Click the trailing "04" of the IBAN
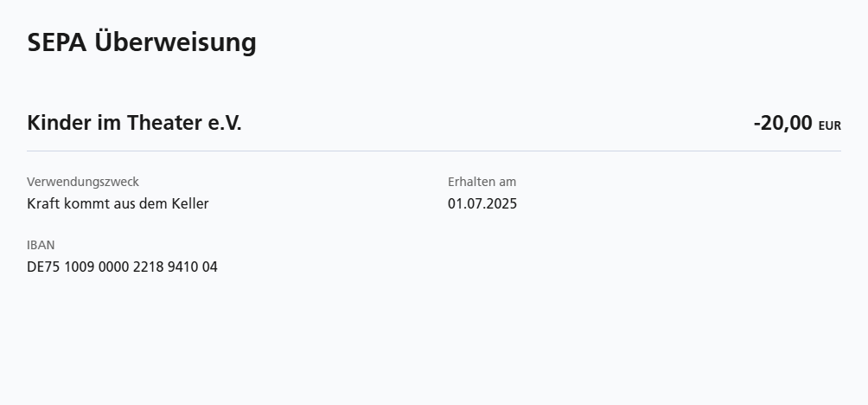This screenshot has width=868, height=405. coord(210,267)
